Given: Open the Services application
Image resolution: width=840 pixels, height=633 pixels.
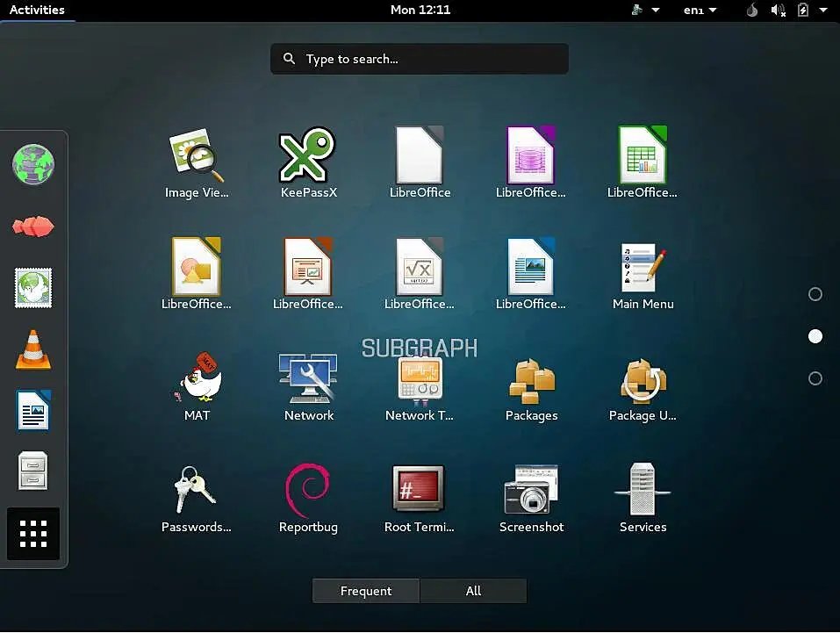Looking at the screenshot, I should point(643,498).
